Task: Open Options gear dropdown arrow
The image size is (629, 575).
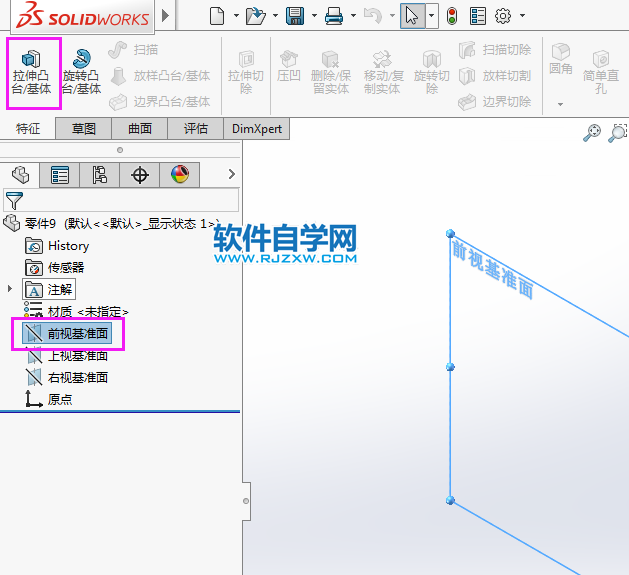Action: pyautogui.click(x=522, y=16)
